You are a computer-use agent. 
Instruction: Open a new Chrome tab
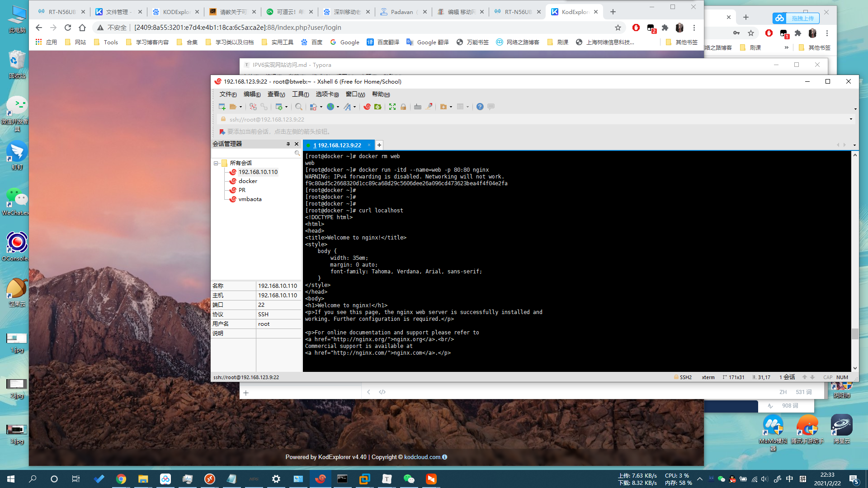[613, 12]
